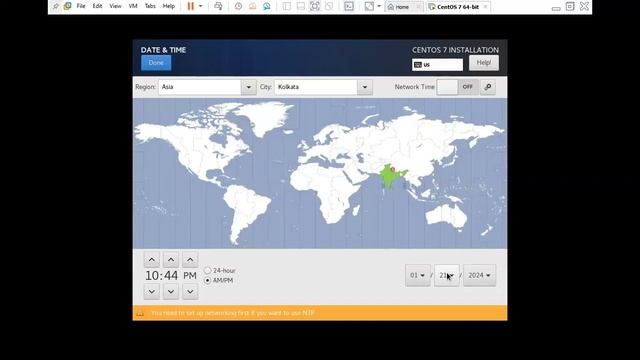Open the console view icon
This screenshot has height=360, width=640.
(x=349, y=6)
